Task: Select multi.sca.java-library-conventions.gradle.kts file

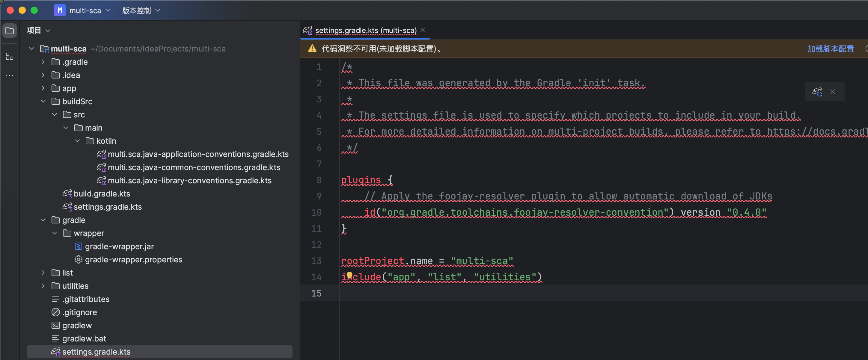Action: click(x=190, y=181)
